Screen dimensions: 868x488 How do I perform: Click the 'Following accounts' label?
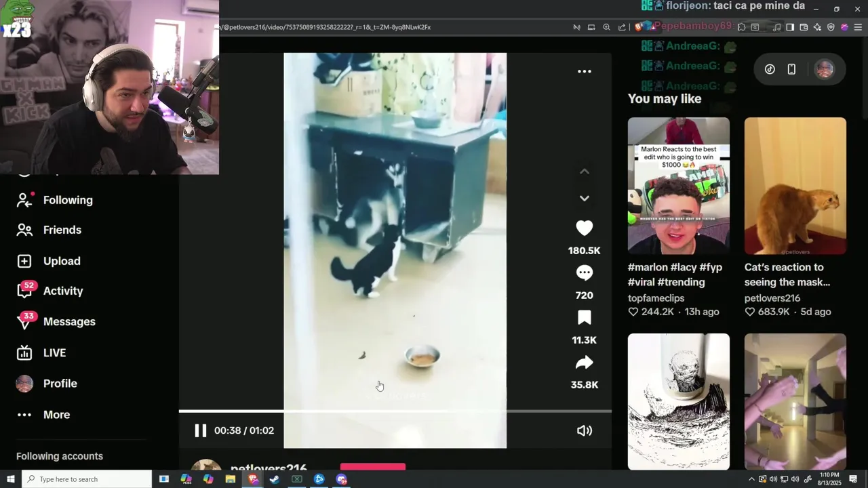(60, 456)
